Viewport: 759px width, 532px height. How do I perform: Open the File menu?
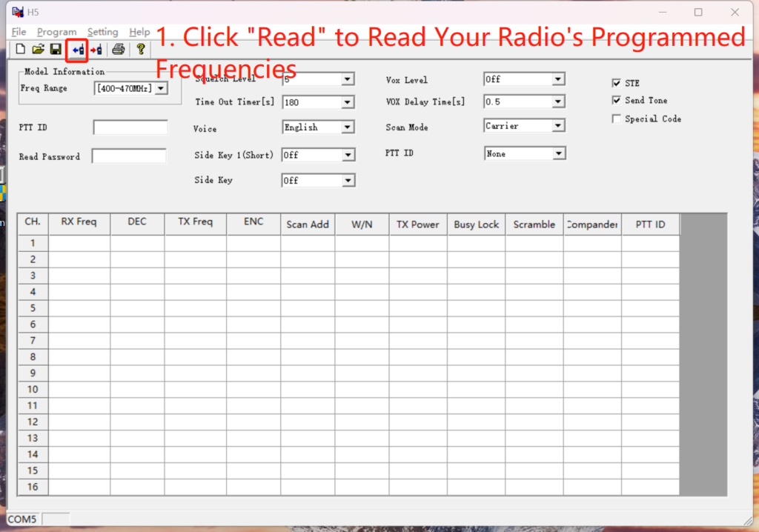[x=19, y=32]
